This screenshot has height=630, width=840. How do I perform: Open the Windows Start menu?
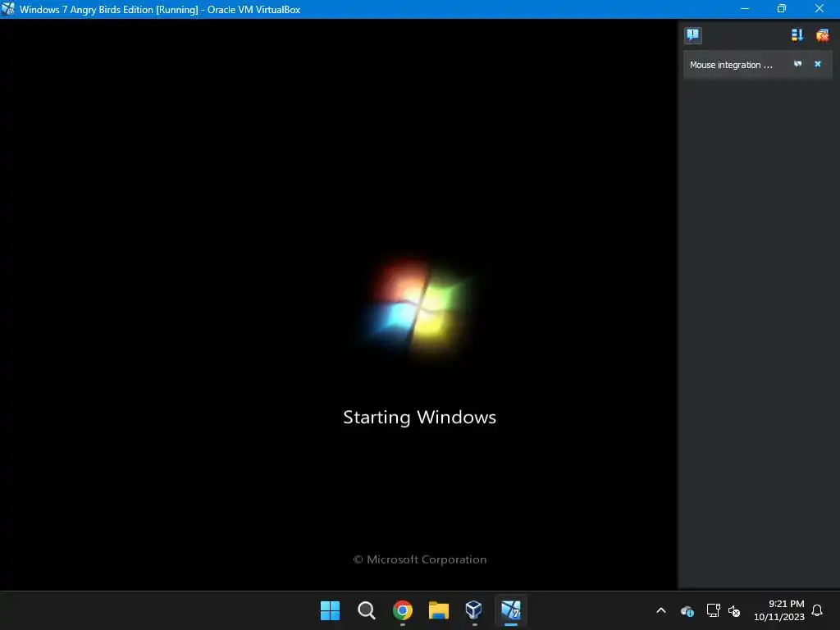point(330,610)
